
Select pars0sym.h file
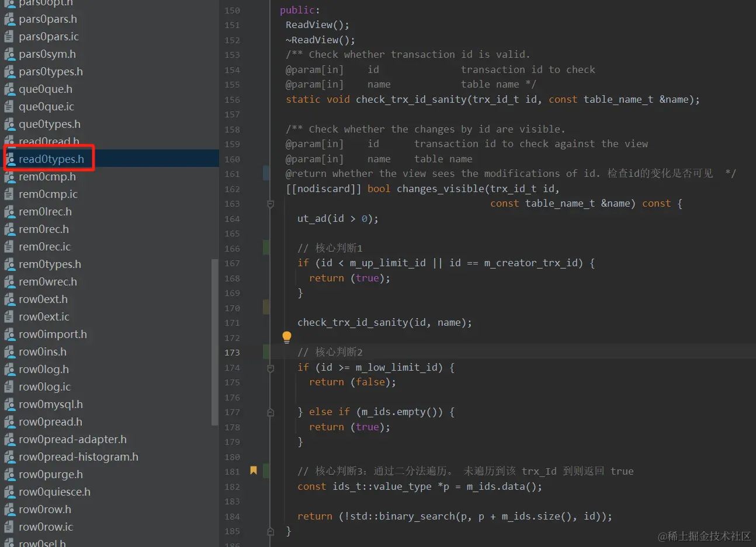(x=47, y=54)
